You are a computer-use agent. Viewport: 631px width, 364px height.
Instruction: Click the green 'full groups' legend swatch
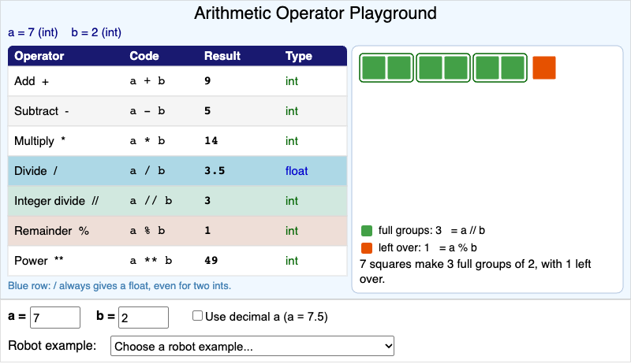[367, 231]
